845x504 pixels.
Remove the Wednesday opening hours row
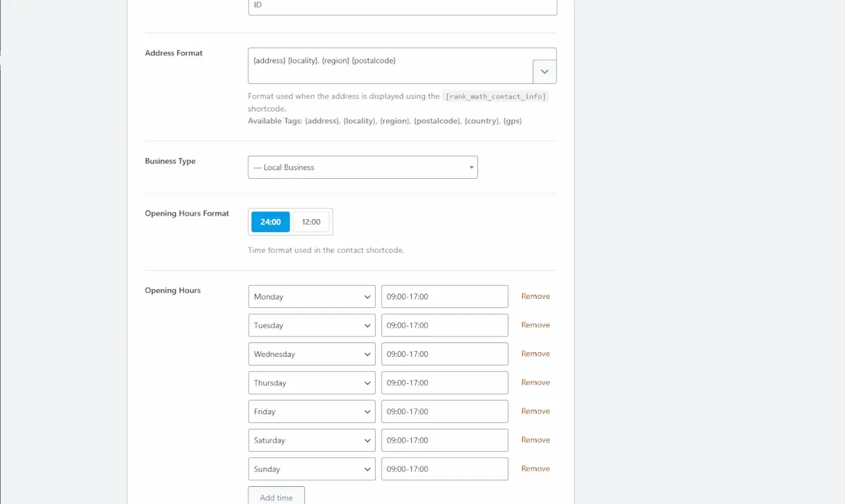[x=535, y=354]
